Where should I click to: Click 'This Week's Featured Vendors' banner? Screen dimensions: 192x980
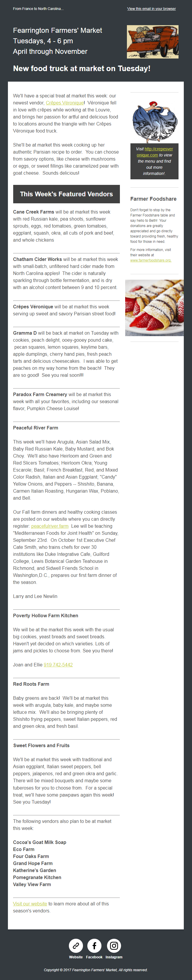coord(66,194)
